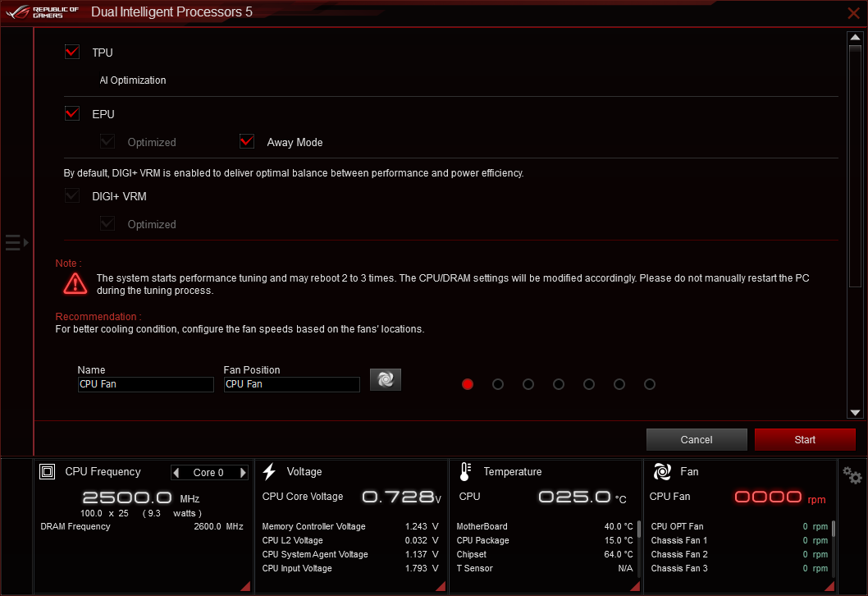The height and width of the screenshot is (596, 868).
Task: Select the fourth fan page dot
Action: tap(559, 384)
